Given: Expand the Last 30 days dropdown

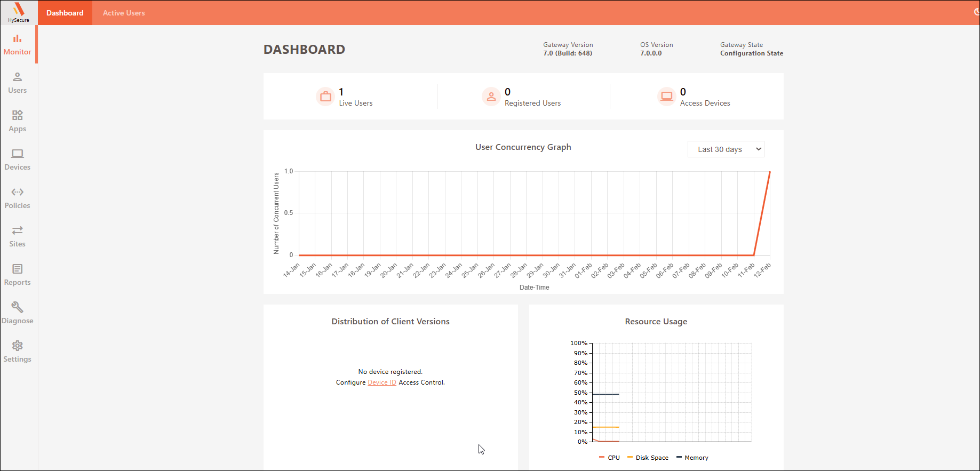Looking at the screenshot, I should tap(726, 149).
